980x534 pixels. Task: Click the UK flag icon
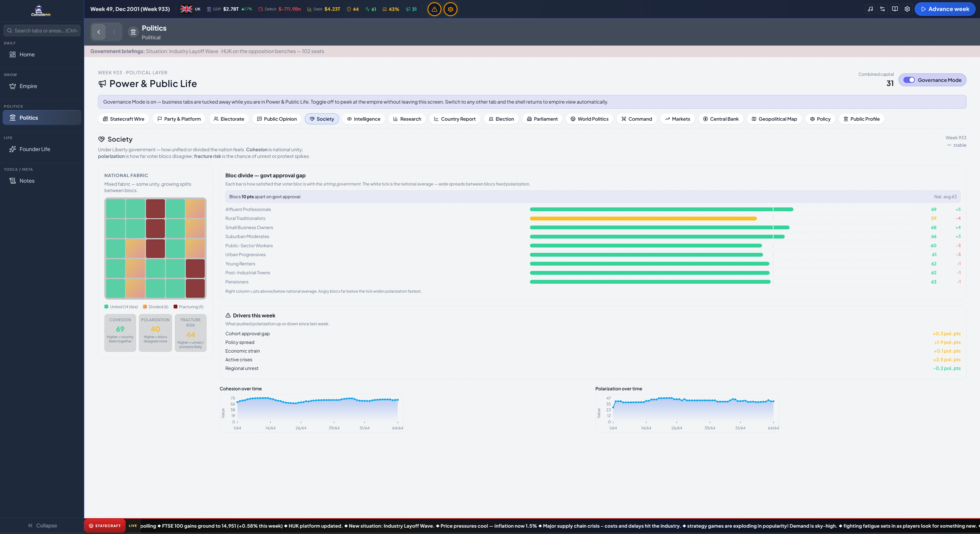(186, 9)
